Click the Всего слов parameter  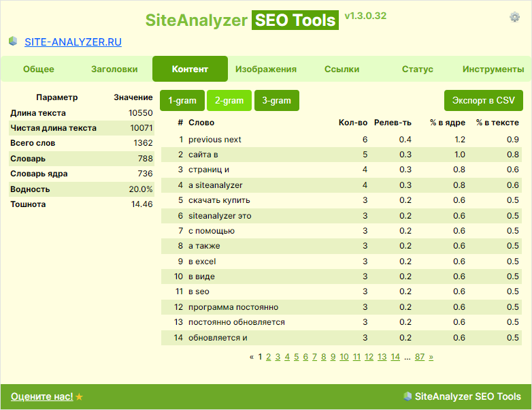coord(33,143)
